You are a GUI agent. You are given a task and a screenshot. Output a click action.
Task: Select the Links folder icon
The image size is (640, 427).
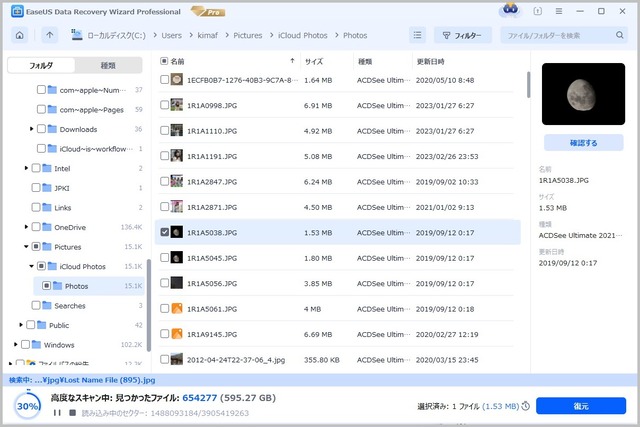point(47,207)
